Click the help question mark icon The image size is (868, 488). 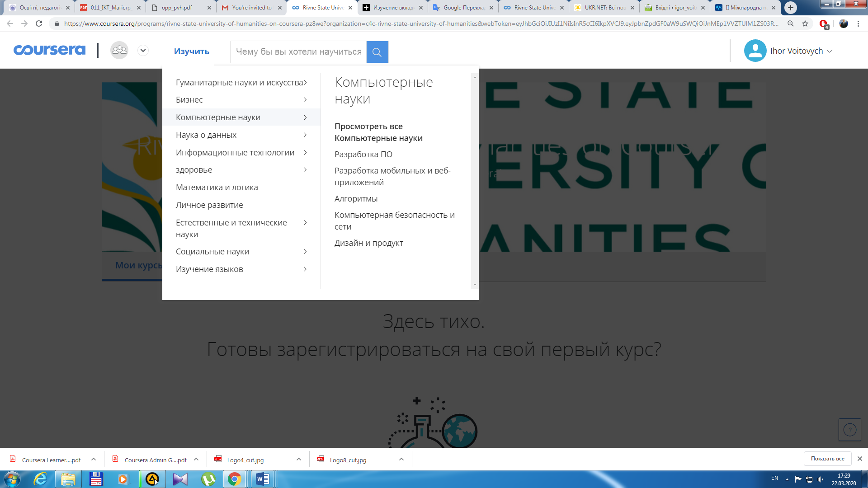point(849,430)
